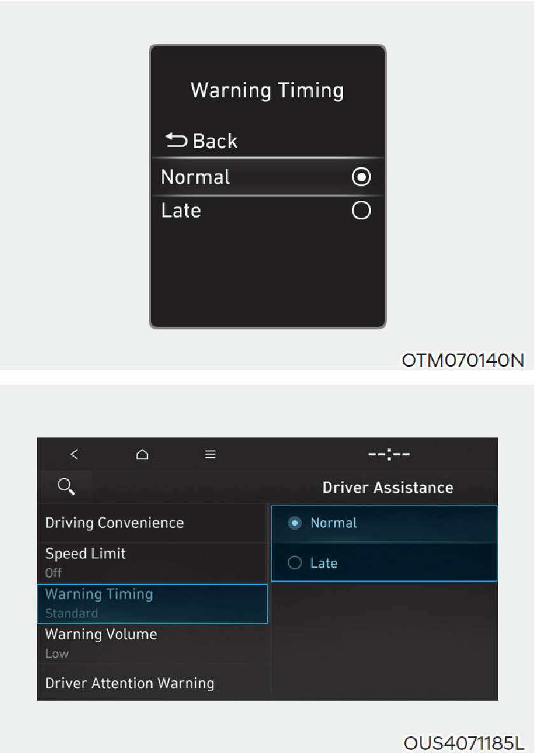Click the Warning Timing title heading
This screenshot has width=535, height=756.
point(267,91)
